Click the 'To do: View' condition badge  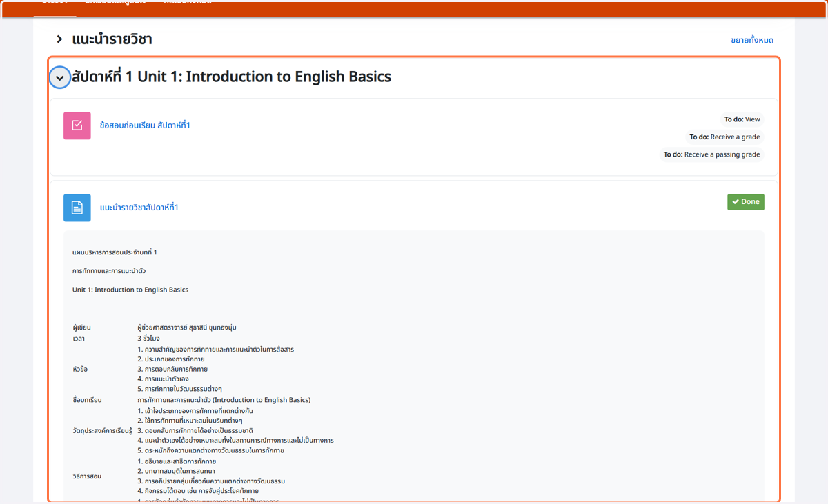pos(742,119)
